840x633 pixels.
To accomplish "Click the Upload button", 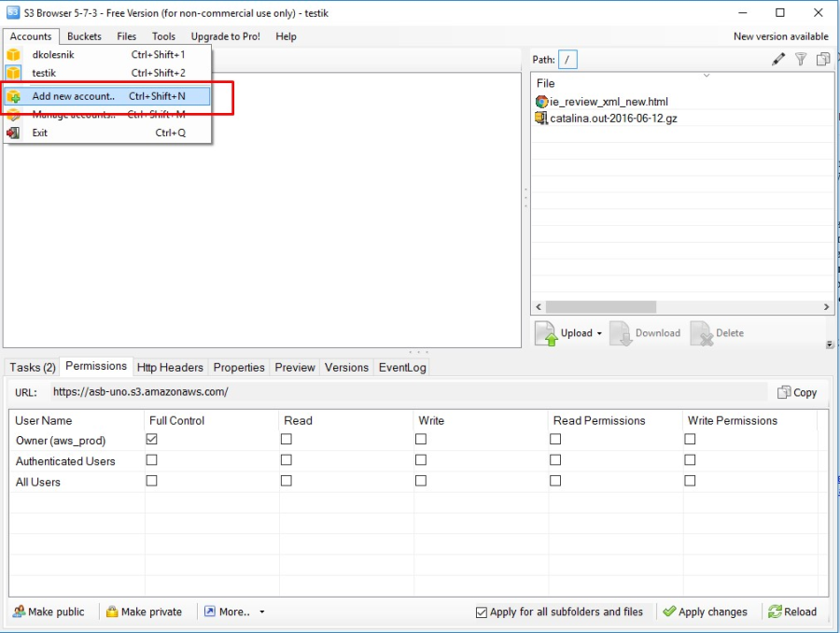I will tap(564, 333).
